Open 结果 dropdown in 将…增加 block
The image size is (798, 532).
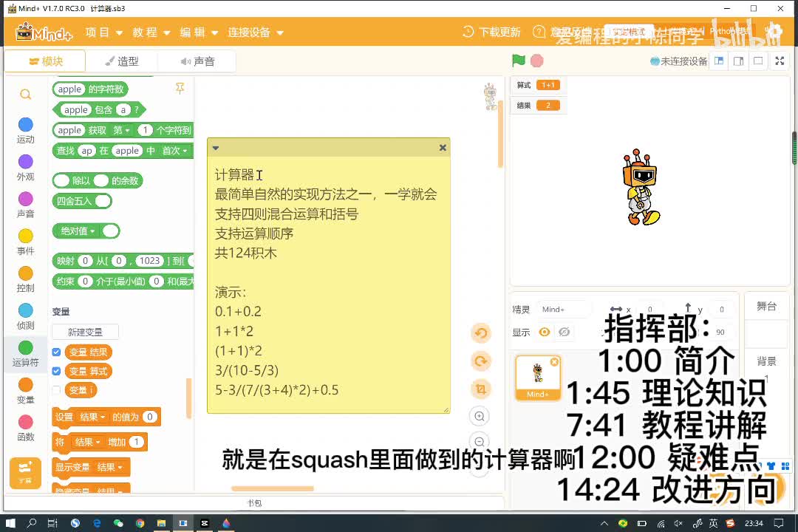pyautogui.click(x=87, y=442)
